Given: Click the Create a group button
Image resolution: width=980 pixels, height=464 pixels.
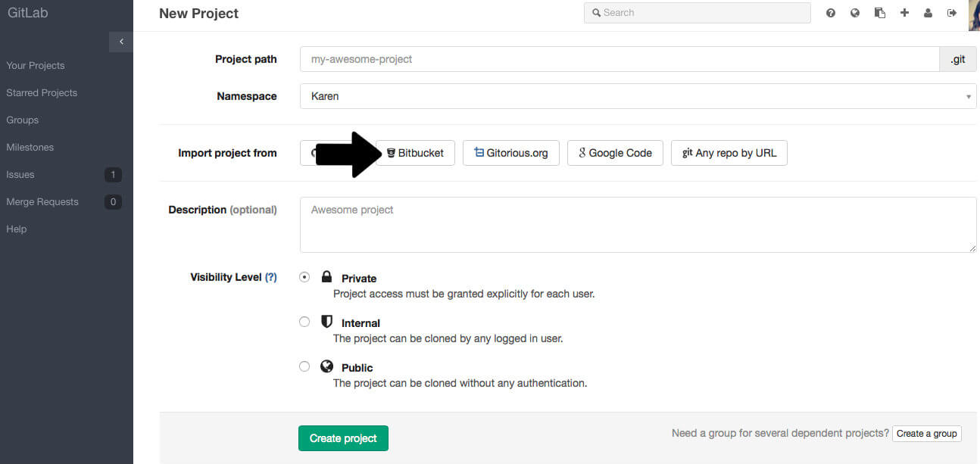Looking at the screenshot, I should tap(926, 433).
